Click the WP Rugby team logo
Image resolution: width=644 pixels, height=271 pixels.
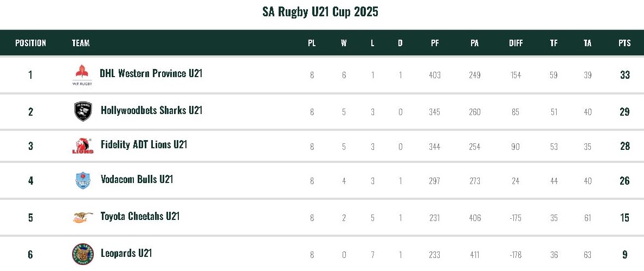[82, 74]
